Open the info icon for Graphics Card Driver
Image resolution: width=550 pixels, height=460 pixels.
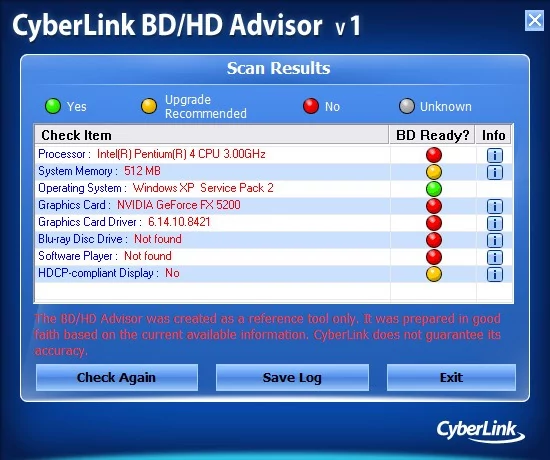(495, 223)
